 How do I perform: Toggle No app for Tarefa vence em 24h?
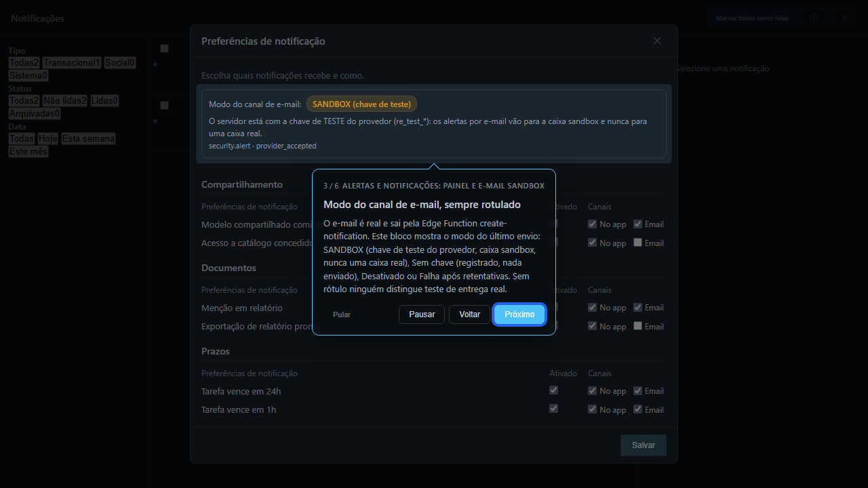click(593, 390)
